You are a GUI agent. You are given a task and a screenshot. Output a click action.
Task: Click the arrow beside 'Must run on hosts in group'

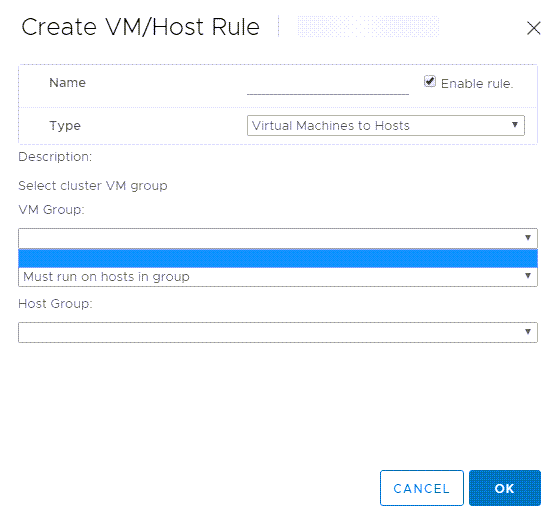pos(528,276)
